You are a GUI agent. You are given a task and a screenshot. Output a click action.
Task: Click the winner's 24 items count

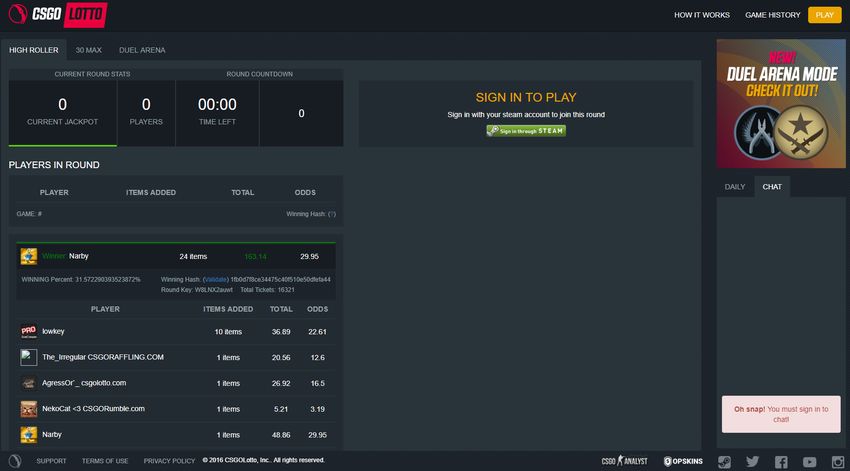click(193, 256)
